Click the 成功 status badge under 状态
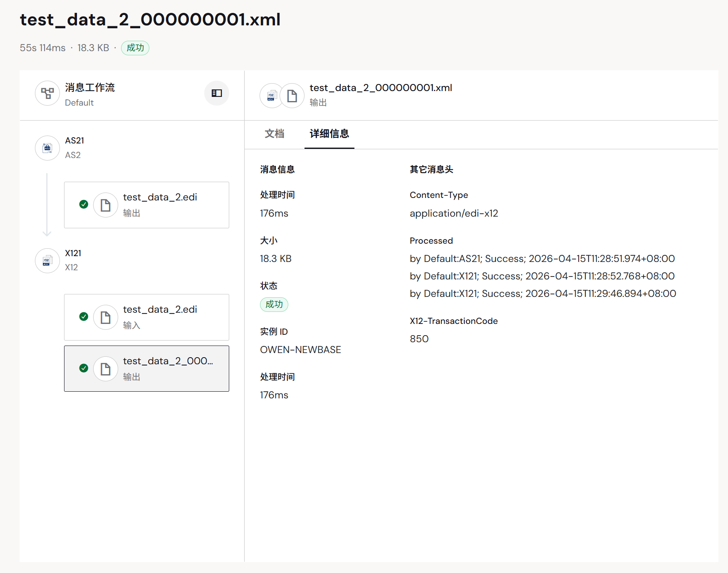The height and width of the screenshot is (573, 728). (274, 304)
